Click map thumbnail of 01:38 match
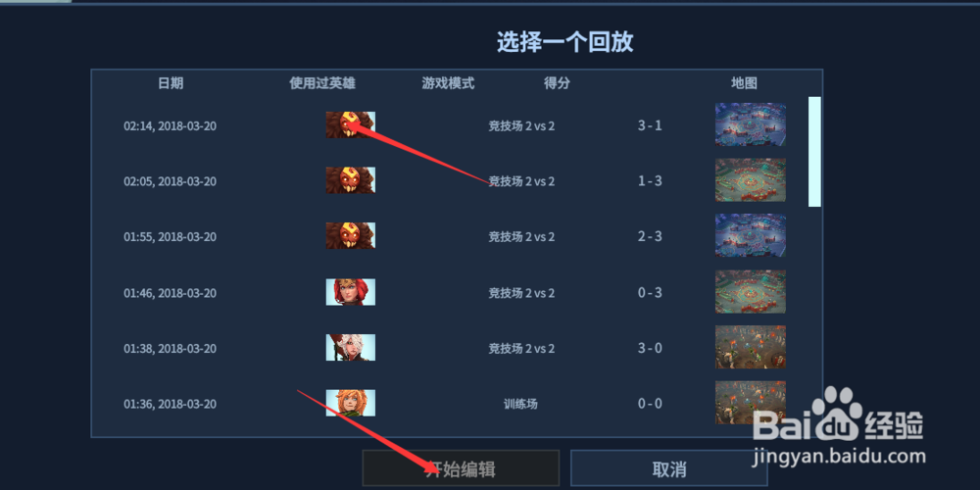Screen dimensions: 980x490 pos(750,347)
